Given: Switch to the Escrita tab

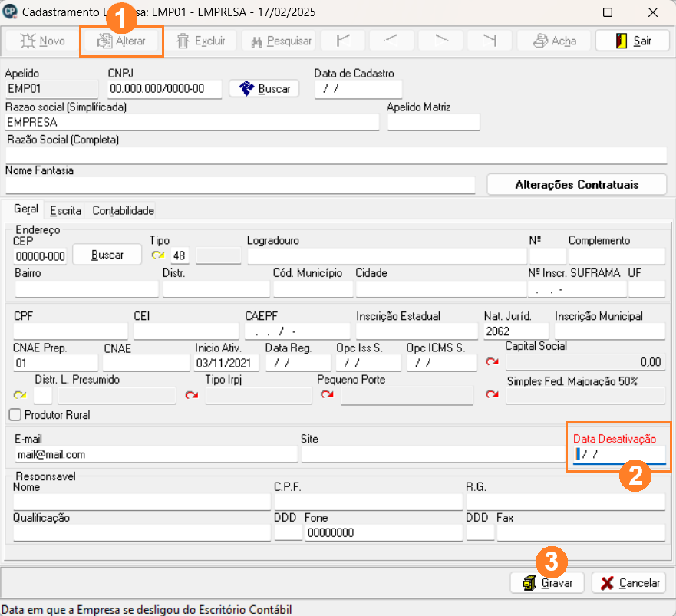Looking at the screenshot, I should [65, 210].
